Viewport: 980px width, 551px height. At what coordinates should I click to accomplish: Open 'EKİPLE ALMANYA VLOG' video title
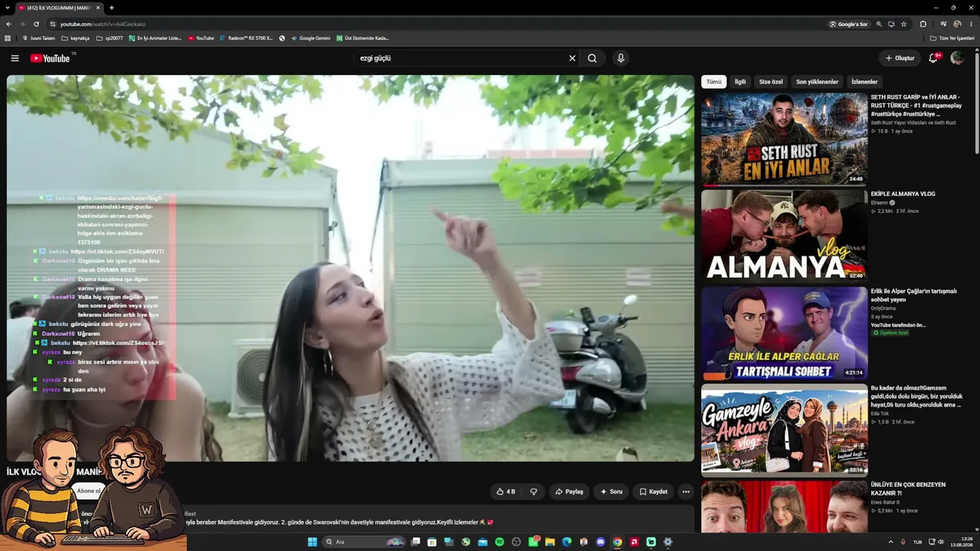click(x=903, y=194)
